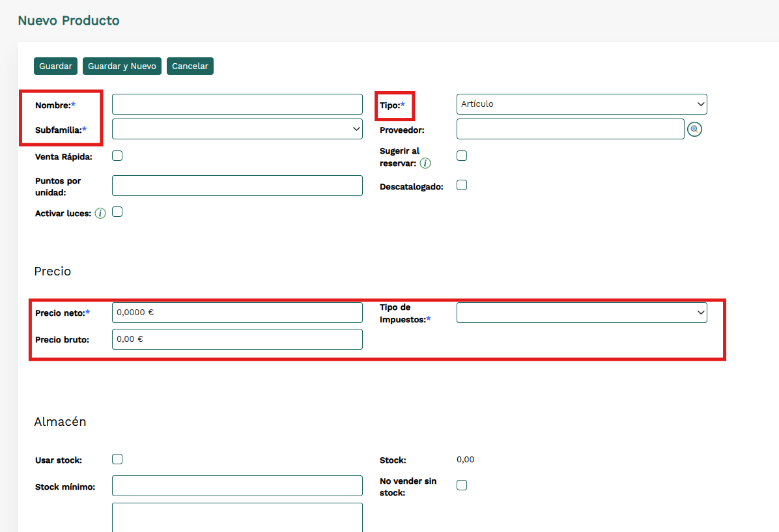Check the Sugerir al reservar box
The image size is (779, 532).
pyautogui.click(x=462, y=156)
